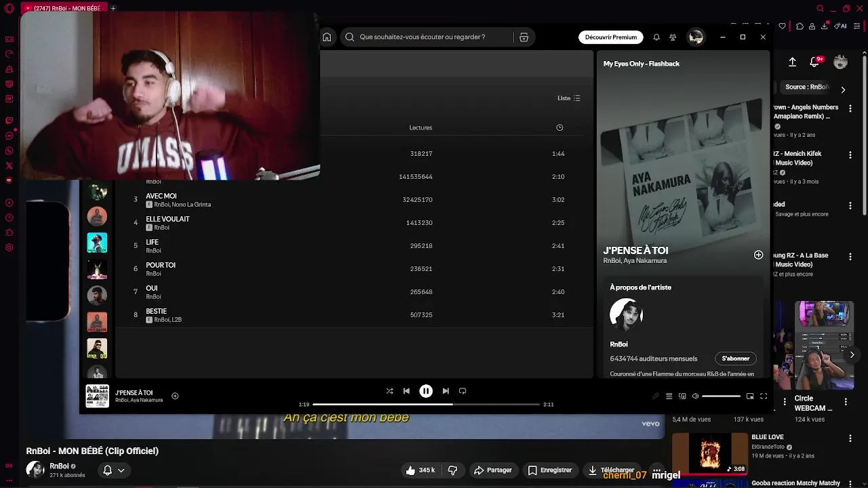Click YouTube Partager button

coord(493,470)
